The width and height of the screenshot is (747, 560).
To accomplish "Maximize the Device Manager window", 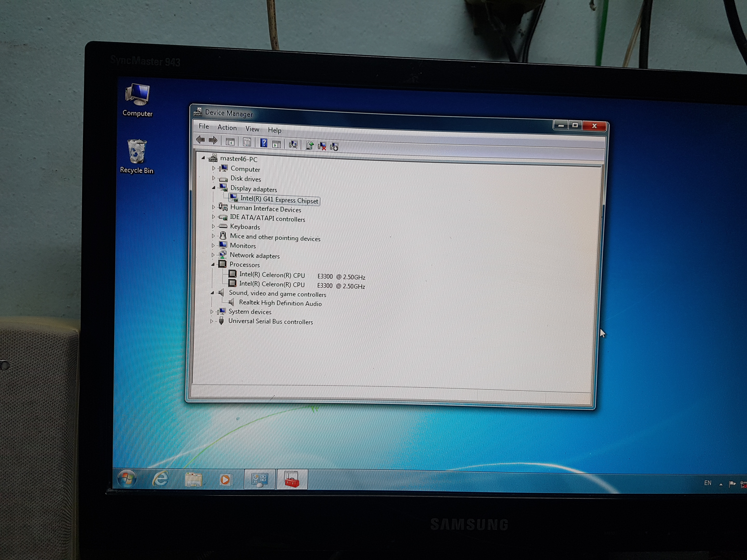I will pos(575,125).
